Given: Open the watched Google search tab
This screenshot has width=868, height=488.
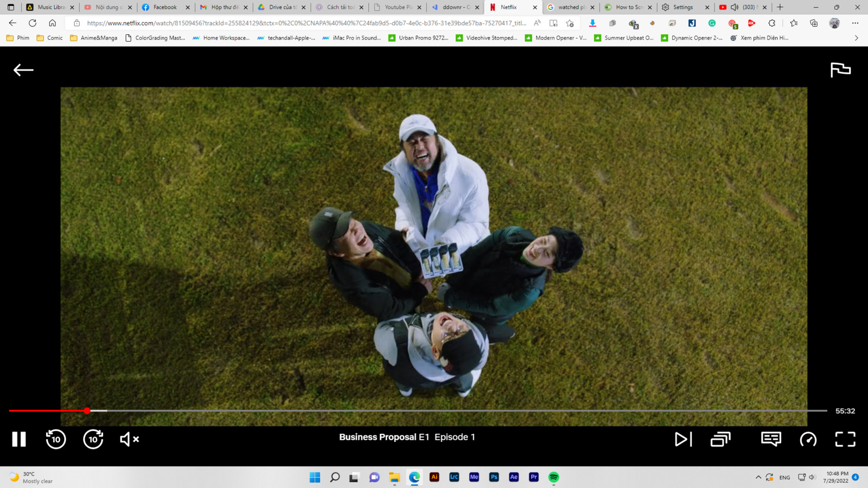Looking at the screenshot, I should pyautogui.click(x=571, y=7).
